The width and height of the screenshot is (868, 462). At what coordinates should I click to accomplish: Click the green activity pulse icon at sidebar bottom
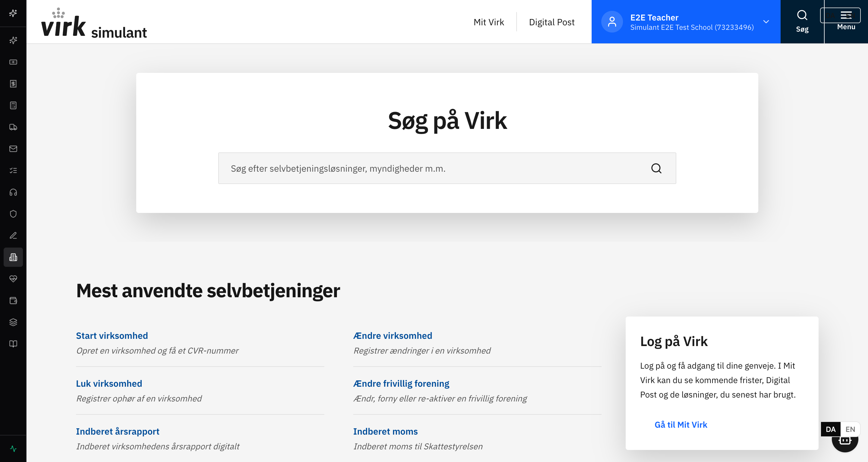tap(13, 448)
